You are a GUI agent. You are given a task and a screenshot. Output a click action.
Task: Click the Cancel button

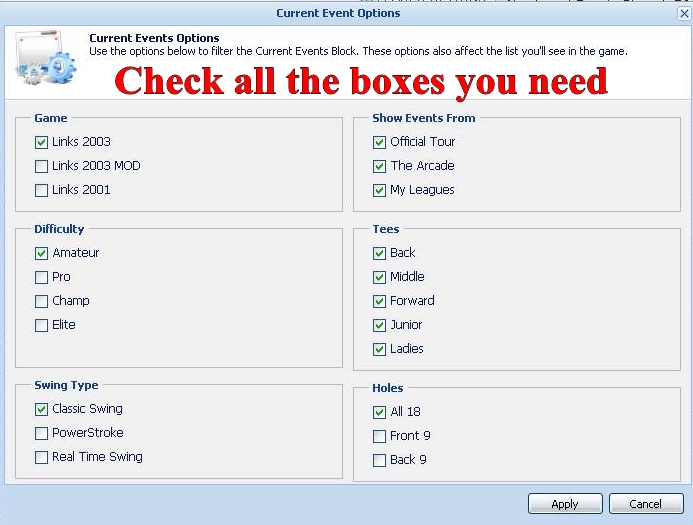[646, 504]
